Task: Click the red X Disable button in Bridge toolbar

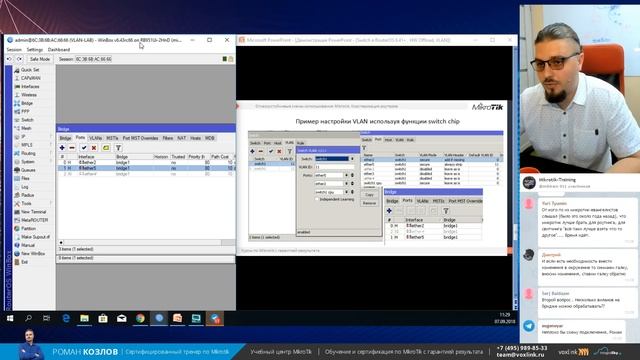Action: click(x=94, y=148)
